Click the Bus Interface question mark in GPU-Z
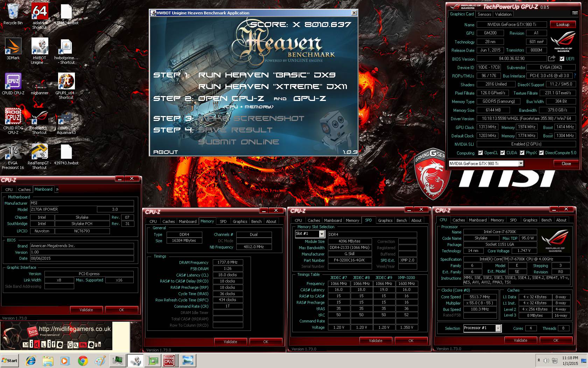Viewport: 588px width, 368px height. [x=575, y=76]
